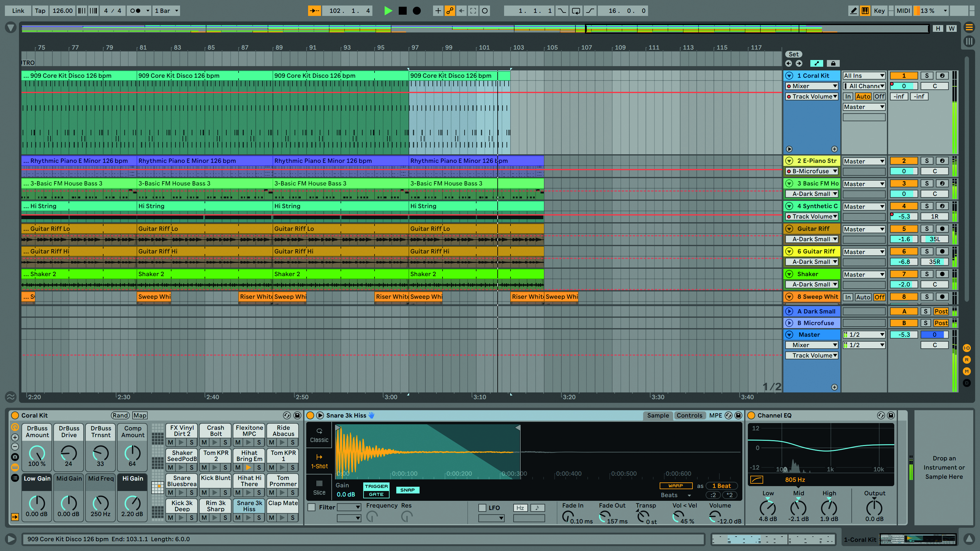Click the Loop switch in transport
This screenshot has height=551, width=980.
(576, 11)
